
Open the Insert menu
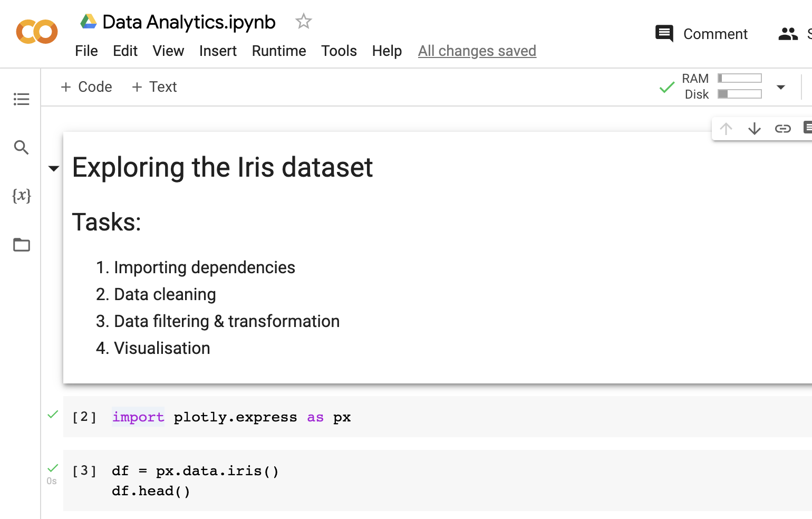218,51
